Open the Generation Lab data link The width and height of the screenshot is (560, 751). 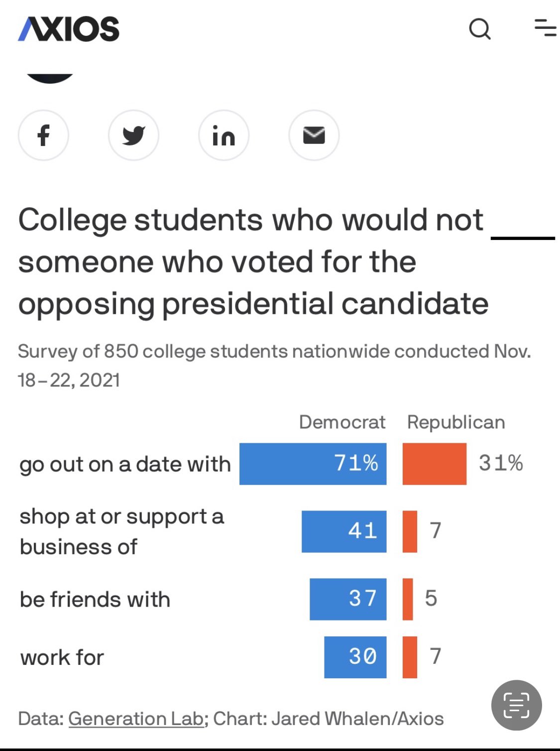coord(136,719)
